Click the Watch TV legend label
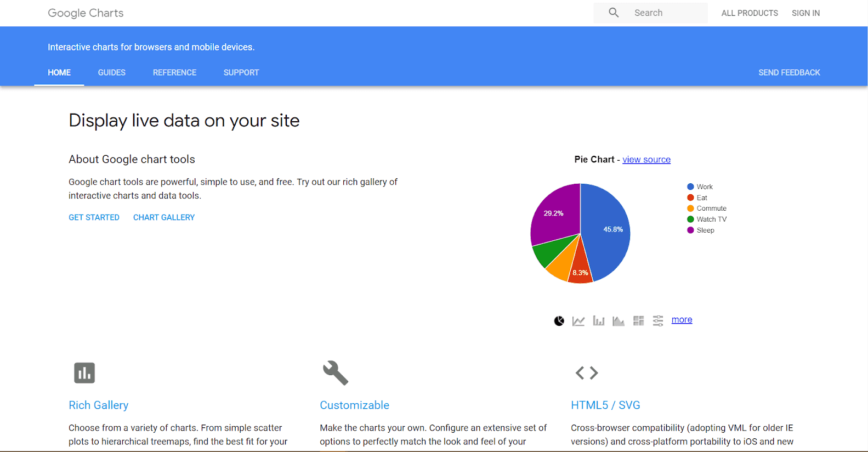The image size is (868, 452). click(x=711, y=219)
